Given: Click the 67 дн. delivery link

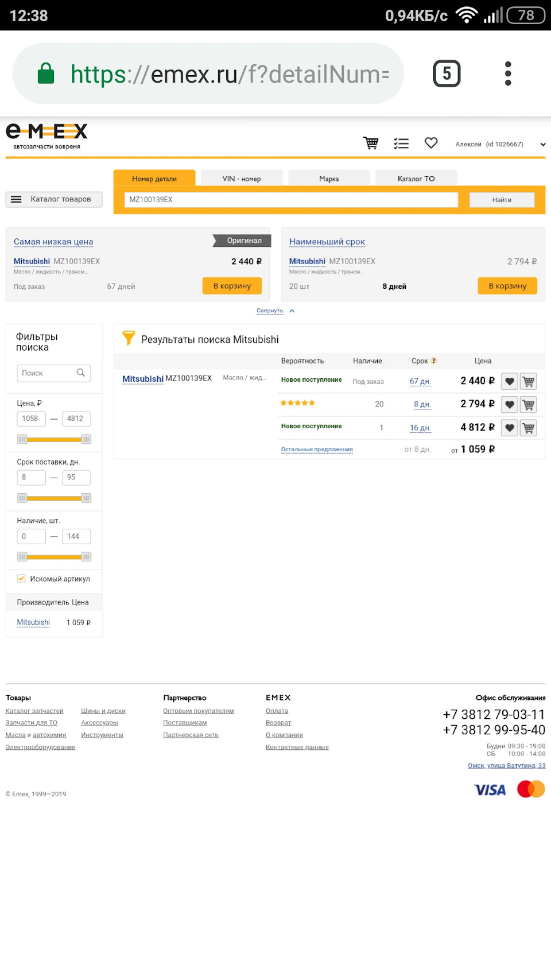Looking at the screenshot, I should (x=420, y=381).
